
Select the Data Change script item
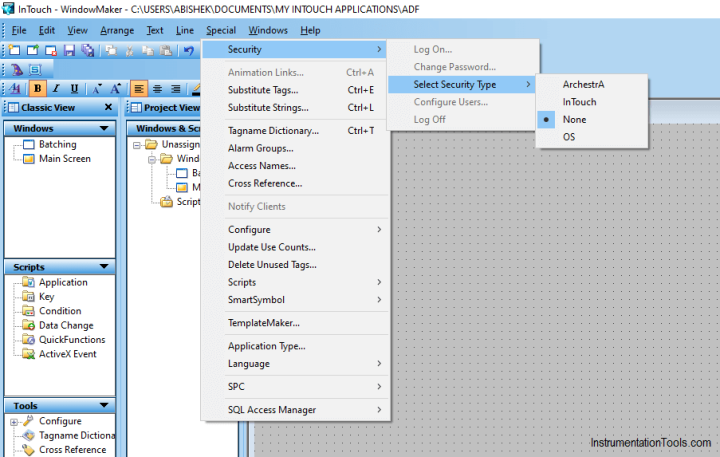click(66, 326)
